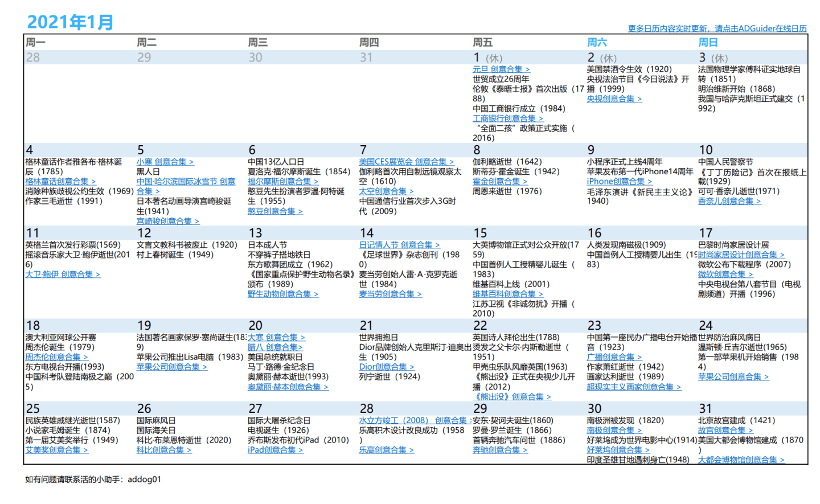Open the 故宫创意合集 link
This screenshot has height=504, width=820.
[725, 431]
